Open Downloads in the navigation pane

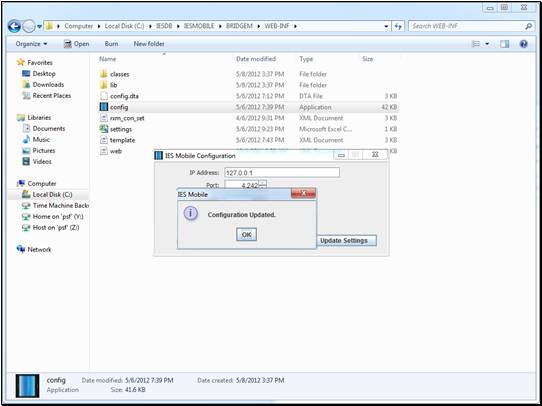[x=48, y=85]
